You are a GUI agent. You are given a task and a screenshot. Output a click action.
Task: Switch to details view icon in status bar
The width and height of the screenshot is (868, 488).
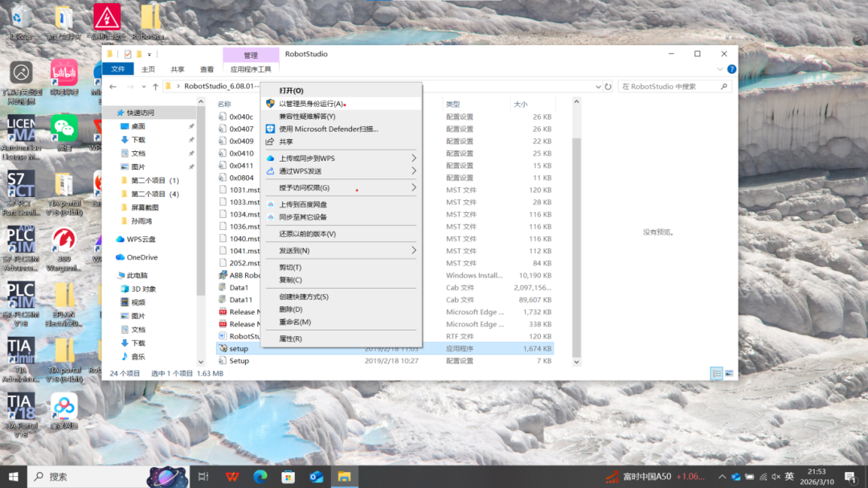point(716,374)
